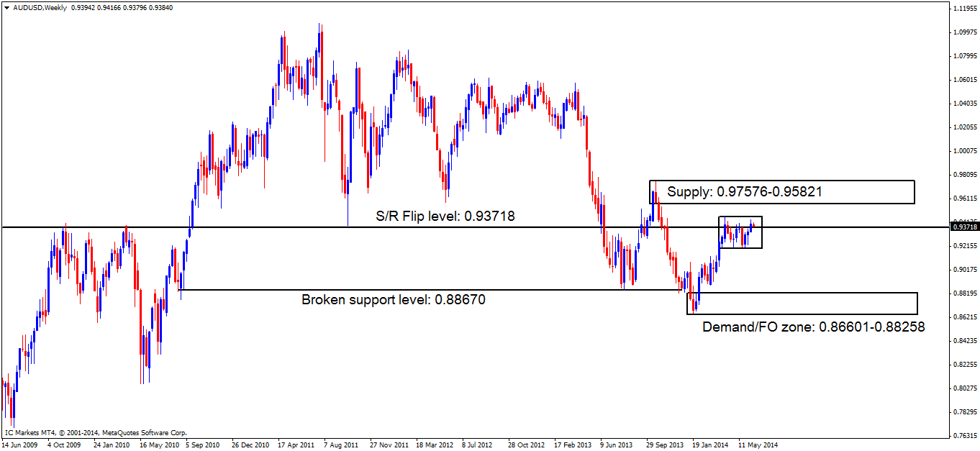Click the 1.02055 price axis label
This screenshot has height=451, width=980.
[964, 127]
